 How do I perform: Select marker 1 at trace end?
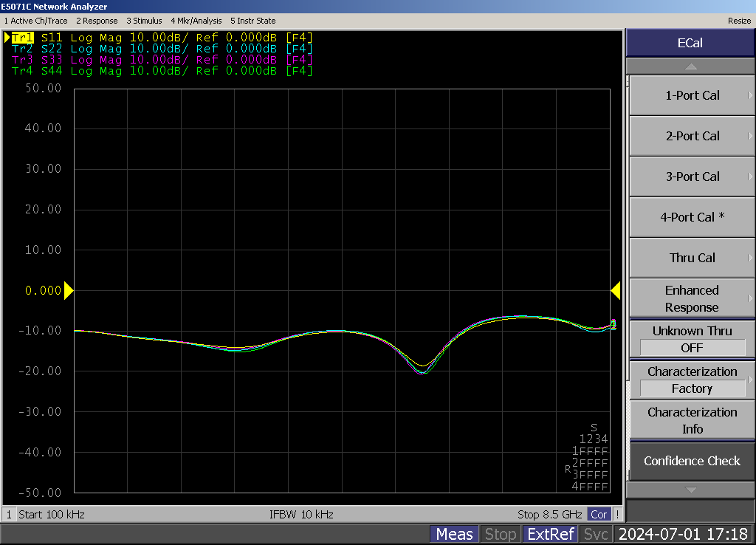tap(614, 325)
